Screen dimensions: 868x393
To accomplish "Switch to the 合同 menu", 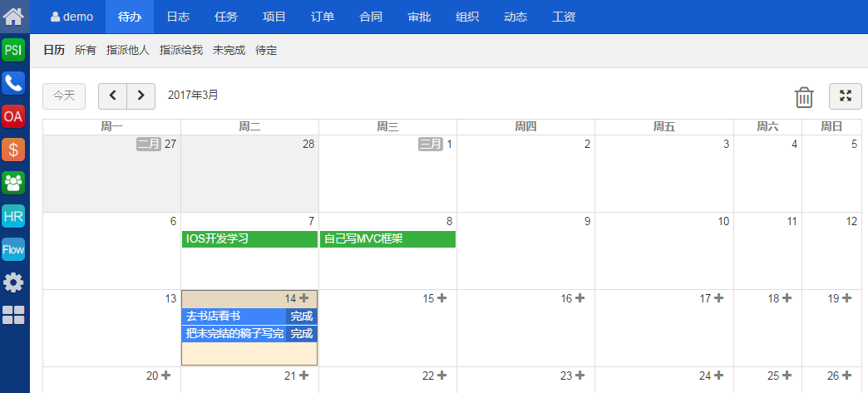I will click(x=371, y=17).
